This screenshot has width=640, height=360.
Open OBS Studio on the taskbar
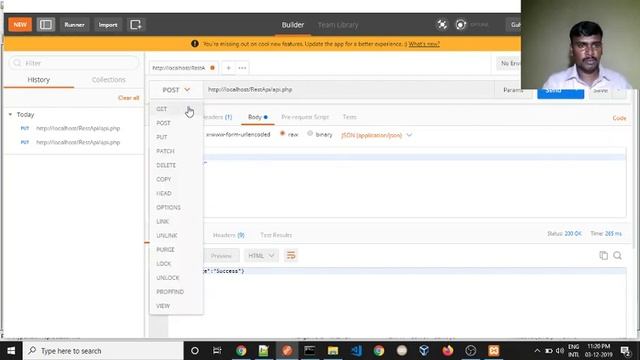471,351
